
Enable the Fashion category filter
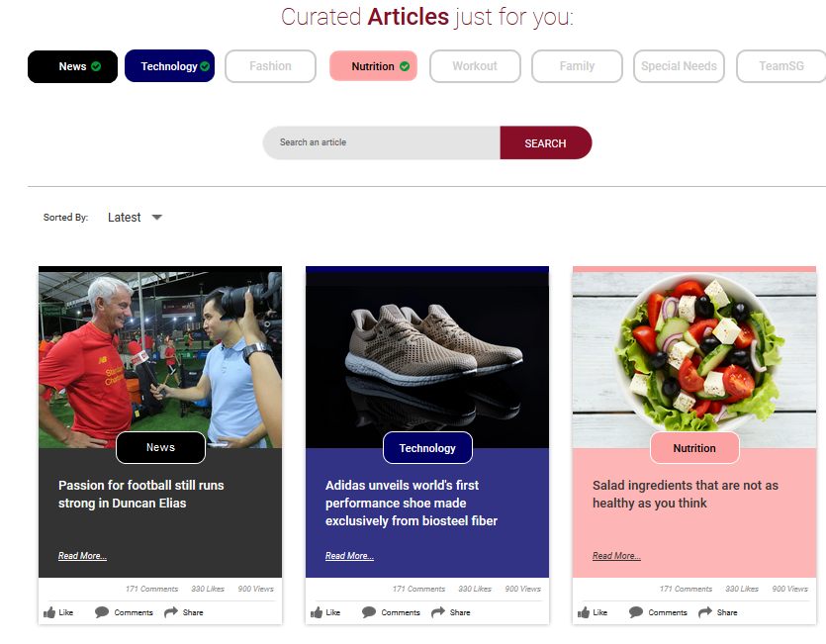coord(271,66)
